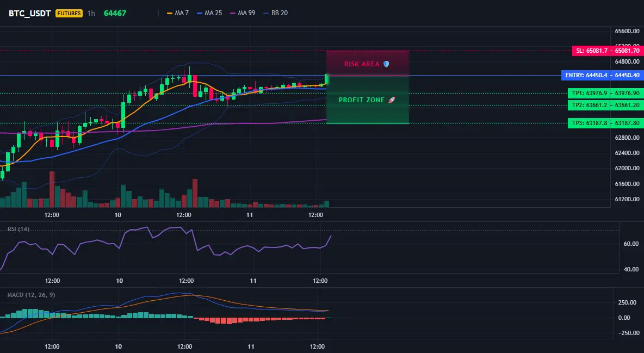
Task: Click the last green candle at the entry line
Action: pyautogui.click(x=326, y=79)
